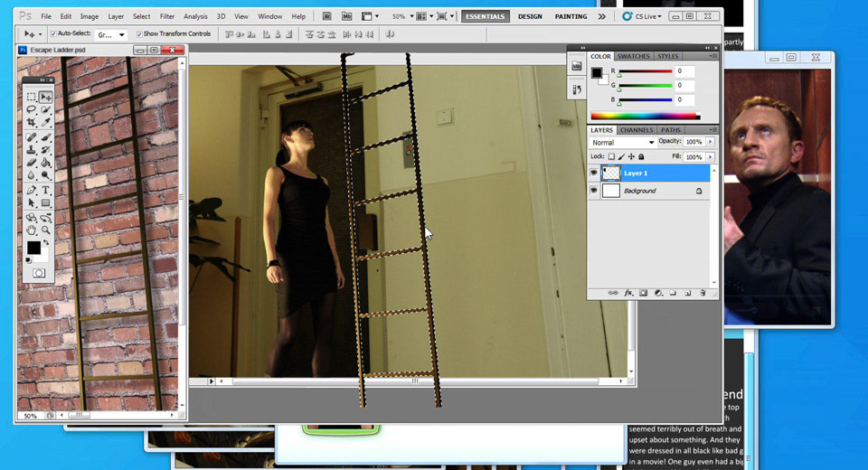The image size is (868, 470).
Task: Select the Spot Healing Brush tool
Action: [31, 136]
